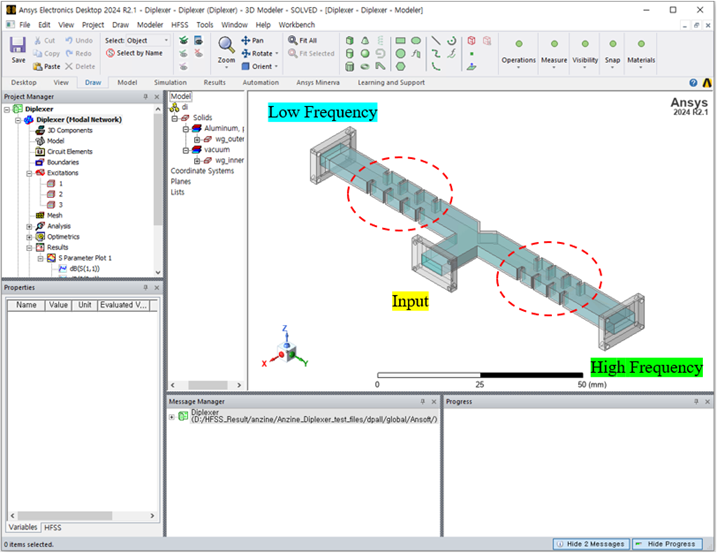Draw a sphere solid

365,54
